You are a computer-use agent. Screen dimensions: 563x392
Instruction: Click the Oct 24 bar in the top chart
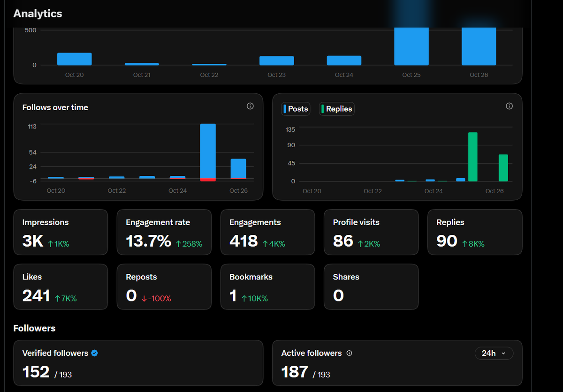[344, 60]
